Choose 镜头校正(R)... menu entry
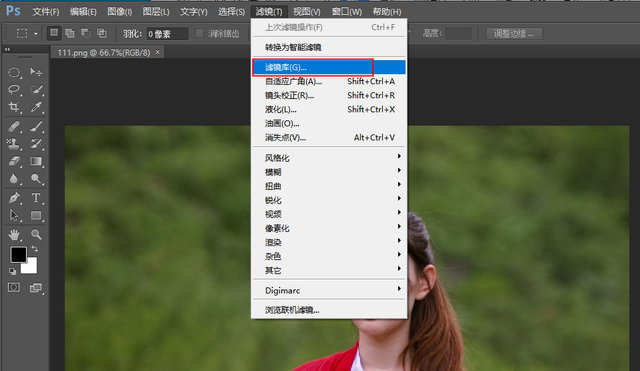Image resolution: width=640 pixels, height=371 pixels. coord(329,95)
